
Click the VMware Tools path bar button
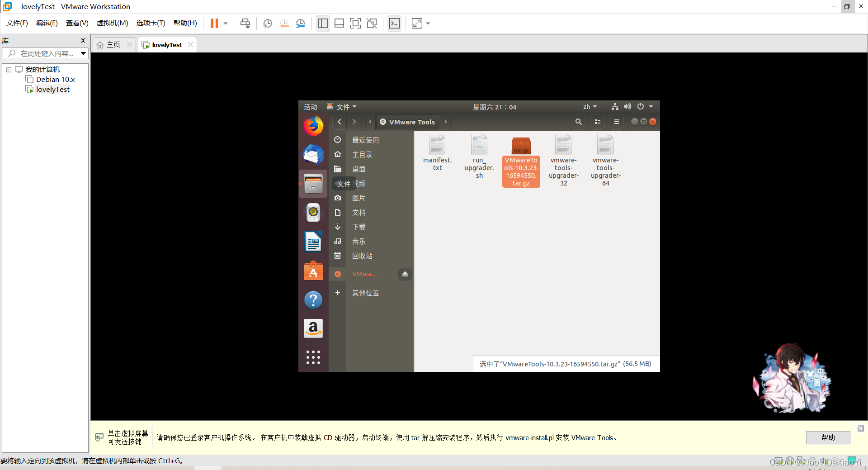pos(407,122)
